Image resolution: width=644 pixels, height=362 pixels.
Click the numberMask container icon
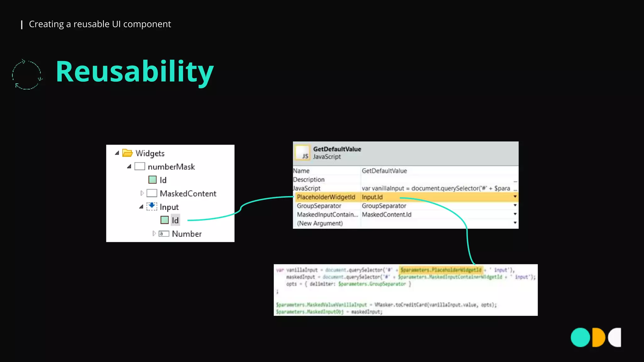tap(140, 166)
